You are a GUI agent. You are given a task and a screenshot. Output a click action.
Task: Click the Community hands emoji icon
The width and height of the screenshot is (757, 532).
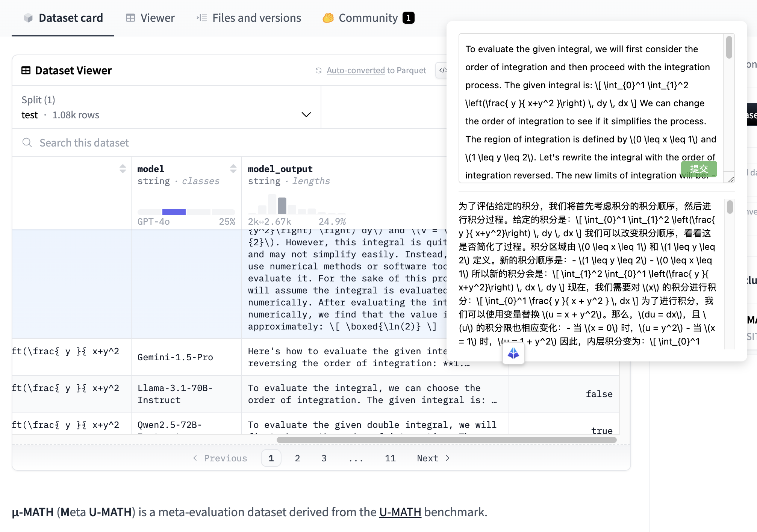click(328, 18)
